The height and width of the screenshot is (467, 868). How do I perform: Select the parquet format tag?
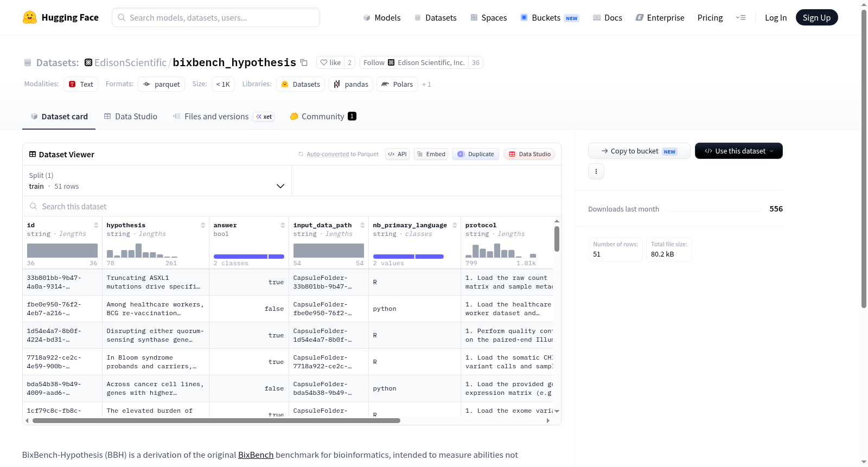(x=161, y=84)
